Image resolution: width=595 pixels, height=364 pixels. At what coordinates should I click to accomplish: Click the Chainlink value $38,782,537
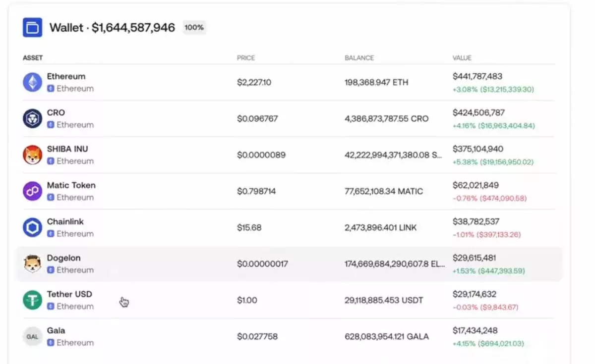(476, 221)
